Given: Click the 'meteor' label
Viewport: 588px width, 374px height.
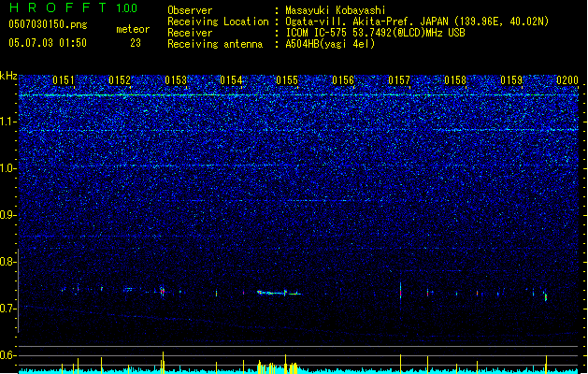Looking at the screenshot, I should tap(133, 29).
